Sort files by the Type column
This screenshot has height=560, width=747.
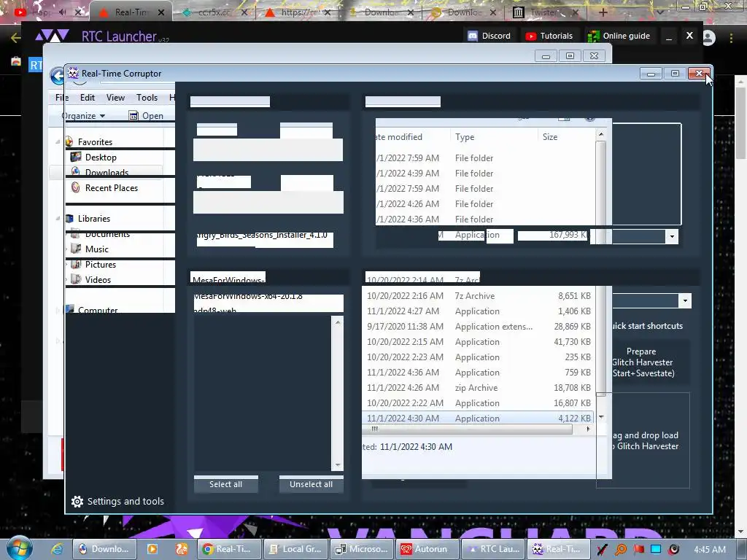coord(493,136)
